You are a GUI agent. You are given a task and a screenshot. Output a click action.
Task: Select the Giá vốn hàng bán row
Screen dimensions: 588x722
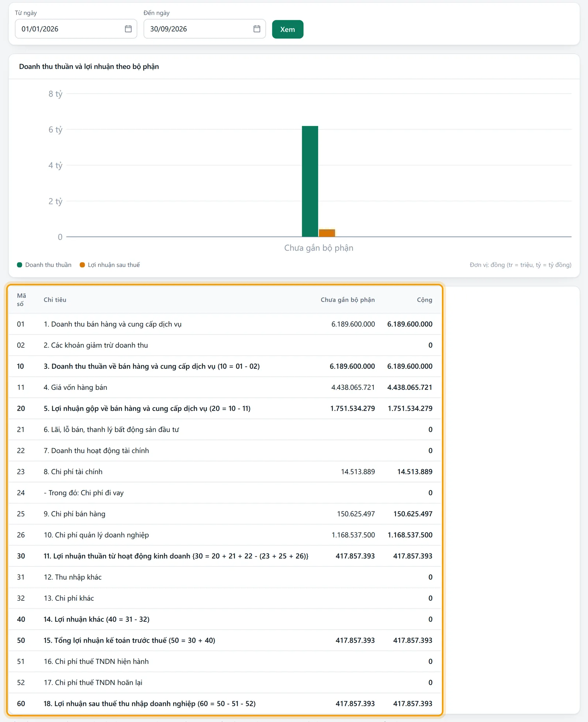(x=225, y=387)
